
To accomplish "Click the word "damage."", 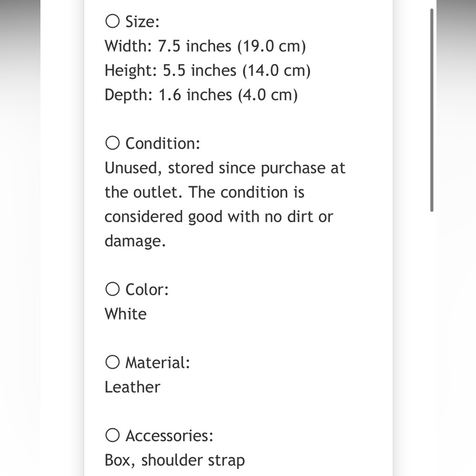I will tap(135, 241).
